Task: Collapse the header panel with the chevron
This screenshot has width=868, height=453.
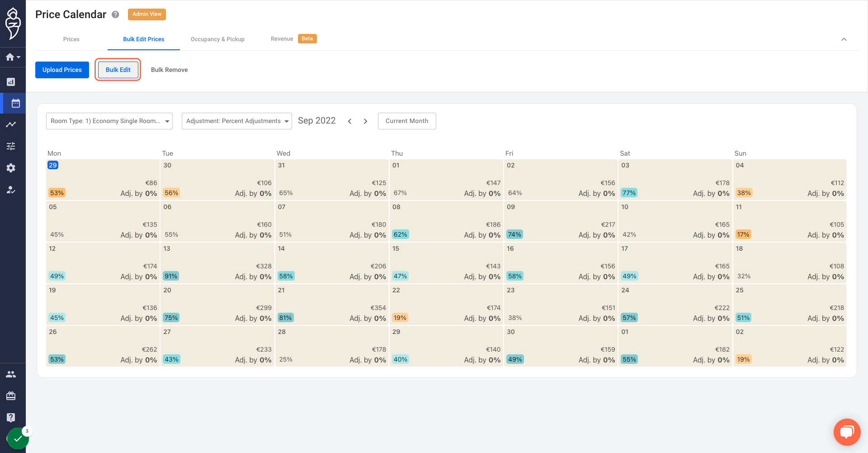Action: point(844,39)
